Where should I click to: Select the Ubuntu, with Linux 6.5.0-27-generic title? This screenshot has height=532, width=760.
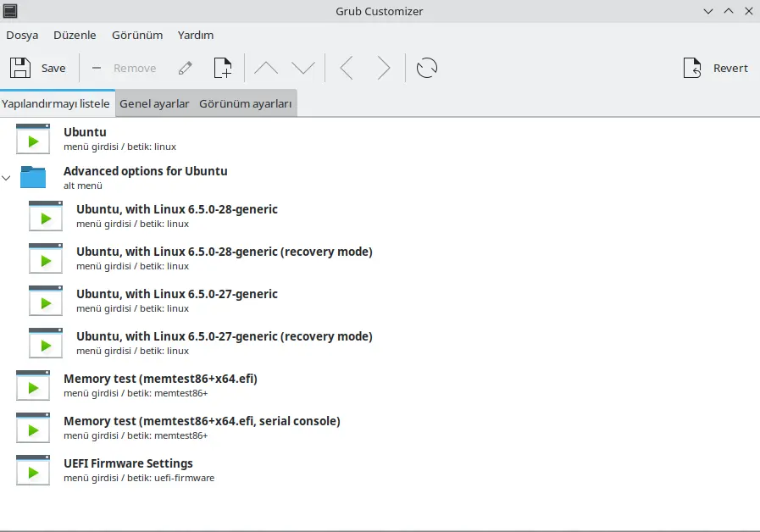click(x=177, y=294)
